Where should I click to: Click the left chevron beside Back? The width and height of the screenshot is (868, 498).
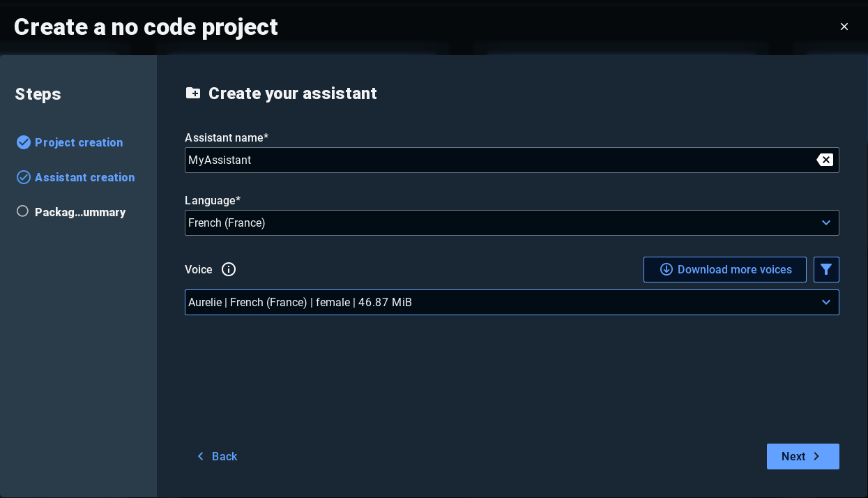pyautogui.click(x=201, y=456)
